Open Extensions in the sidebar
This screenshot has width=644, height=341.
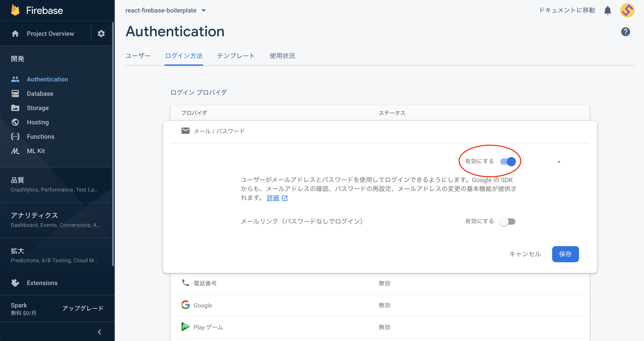[42, 283]
